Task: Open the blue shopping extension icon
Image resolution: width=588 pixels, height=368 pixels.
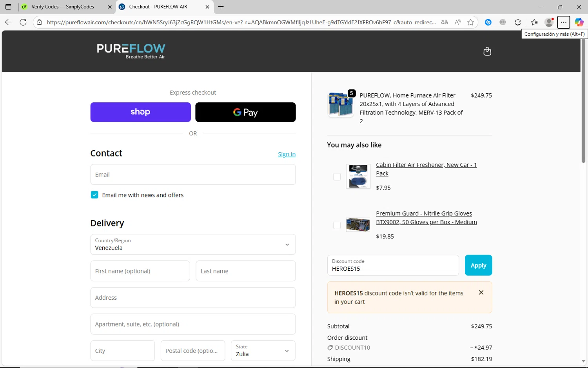Action: tap(488, 22)
